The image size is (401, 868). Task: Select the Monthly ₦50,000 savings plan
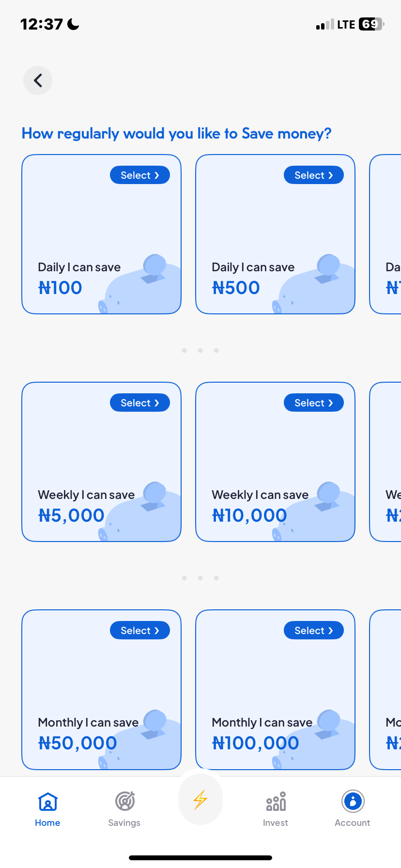click(x=140, y=631)
